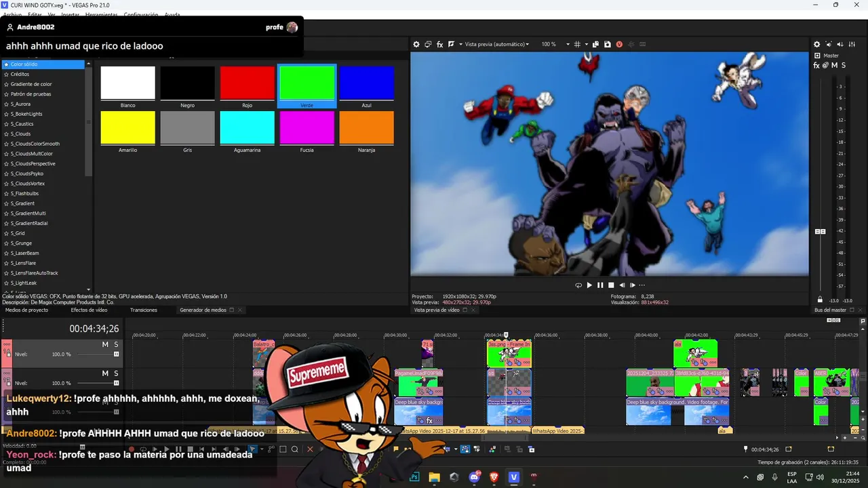The image size is (868, 488).
Task: Mute the second video track
Action: tap(105, 373)
